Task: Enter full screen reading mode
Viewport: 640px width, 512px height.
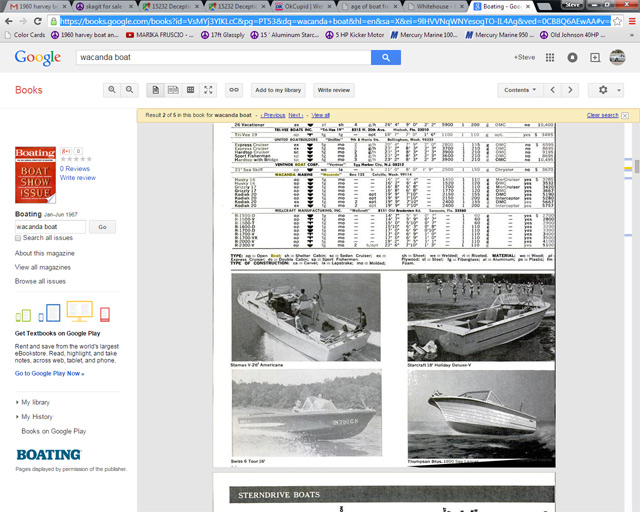Action: tap(209, 90)
